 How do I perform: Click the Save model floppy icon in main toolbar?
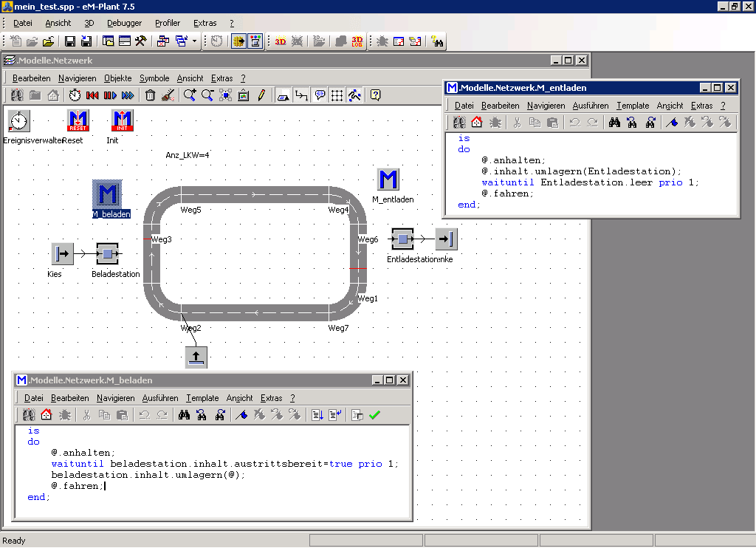(x=70, y=41)
